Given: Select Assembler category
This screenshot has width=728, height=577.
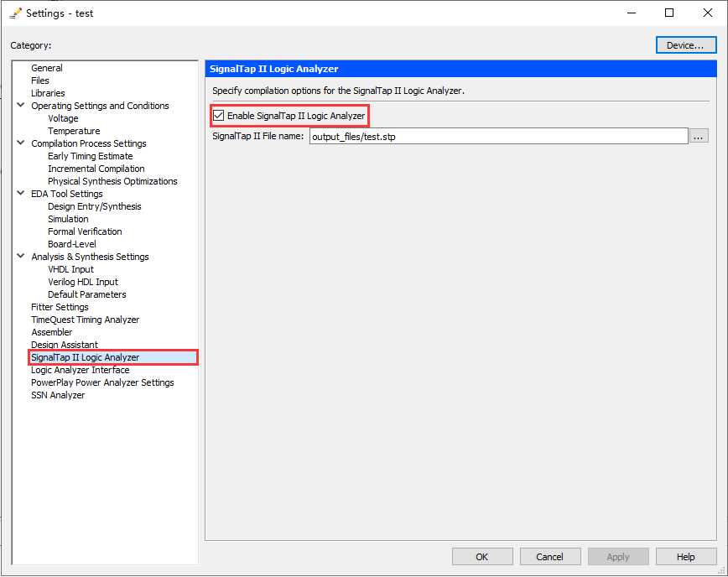Looking at the screenshot, I should (51, 332).
